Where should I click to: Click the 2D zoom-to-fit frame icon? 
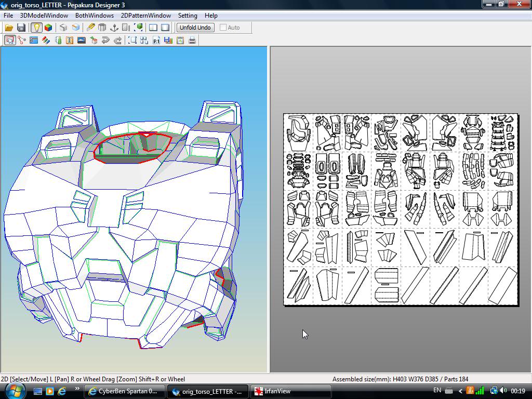pyautogui.click(x=132, y=41)
